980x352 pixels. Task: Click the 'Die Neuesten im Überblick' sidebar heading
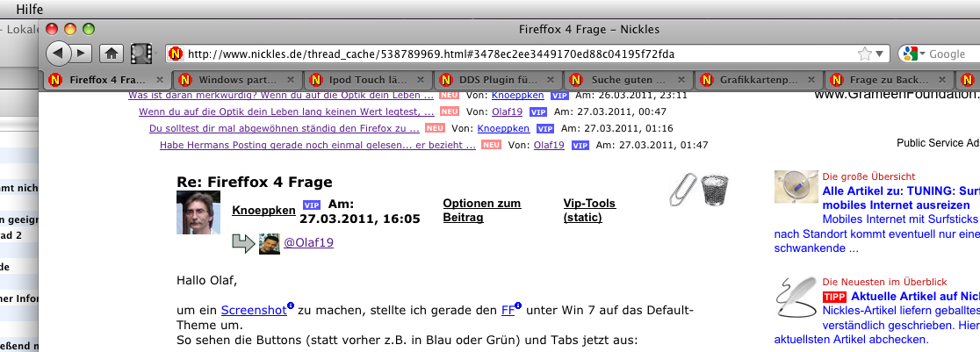(884, 282)
